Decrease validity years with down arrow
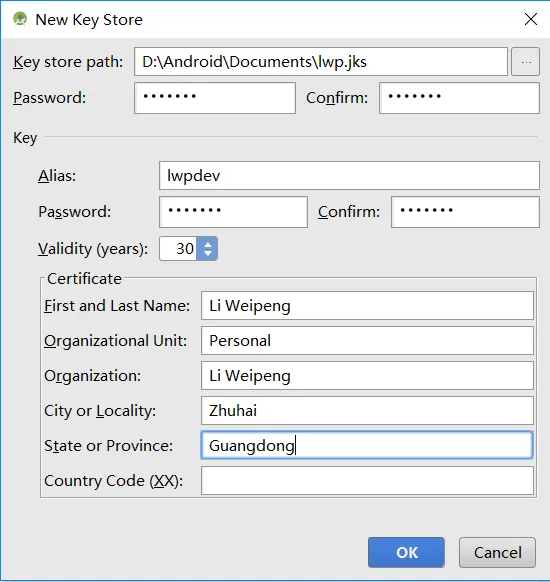Image resolution: width=550 pixels, height=582 pixels. click(208, 253)
